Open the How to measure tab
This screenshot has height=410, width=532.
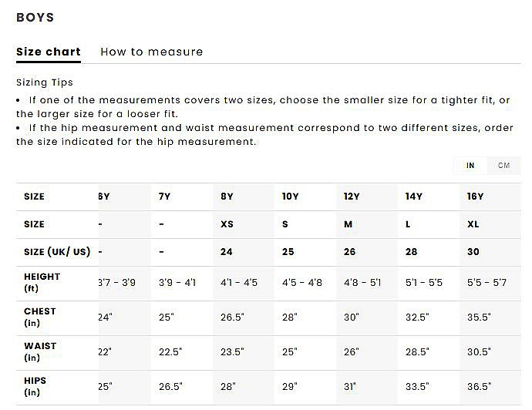pos(152,52)
